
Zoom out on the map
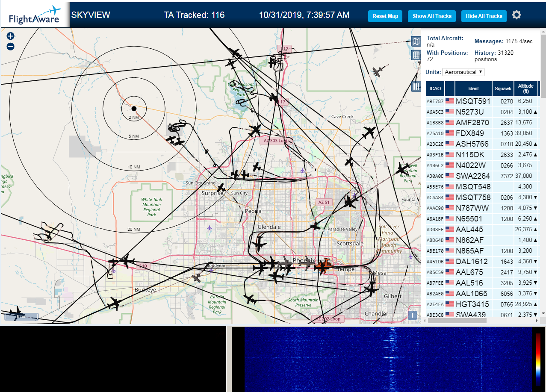(11, 47)
